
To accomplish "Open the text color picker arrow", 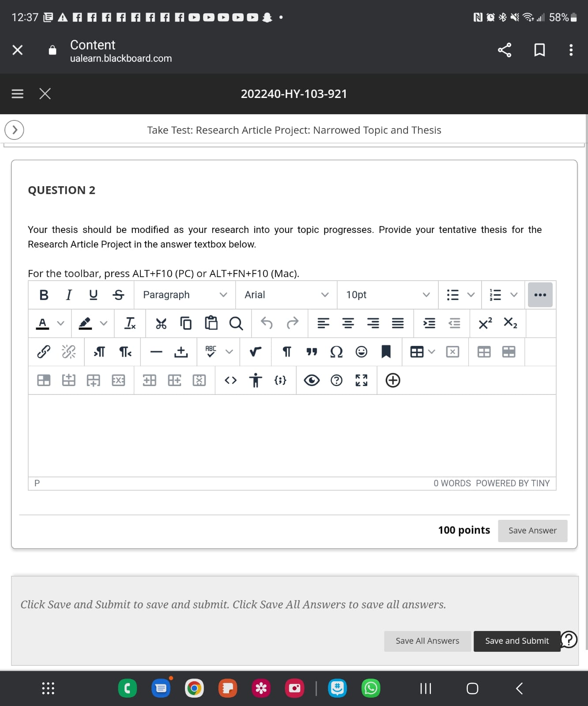I will point(61,323).
